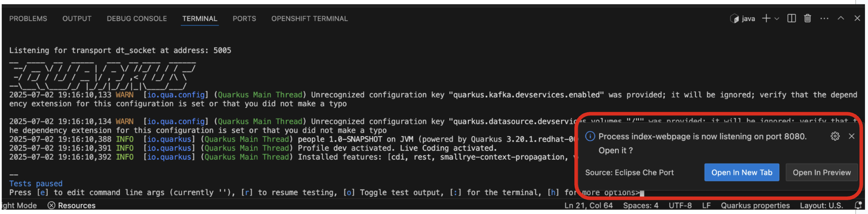Open launch profile dropdown arrow

coord(777,19)
